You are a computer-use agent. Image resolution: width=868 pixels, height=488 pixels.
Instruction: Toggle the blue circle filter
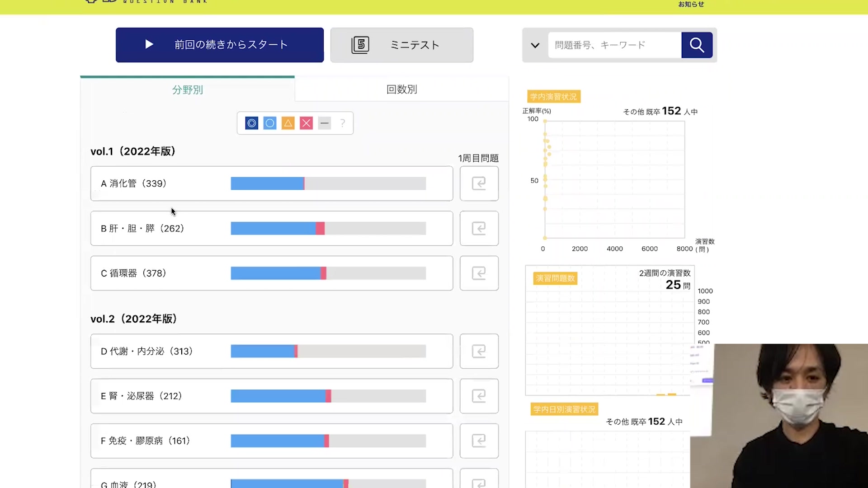pos(270,123)
